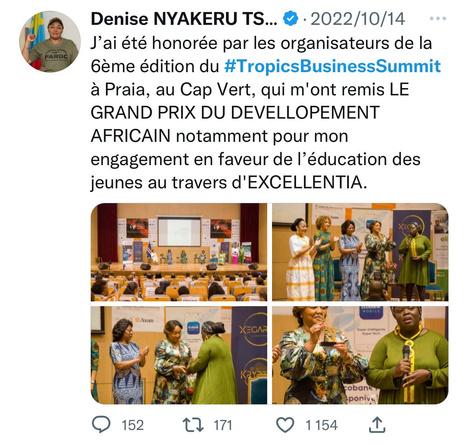Image resolution: width=468 pixels, height=446 pixels.
Task: Open the auditorium stage photo
Action: (x=179, y=252)
